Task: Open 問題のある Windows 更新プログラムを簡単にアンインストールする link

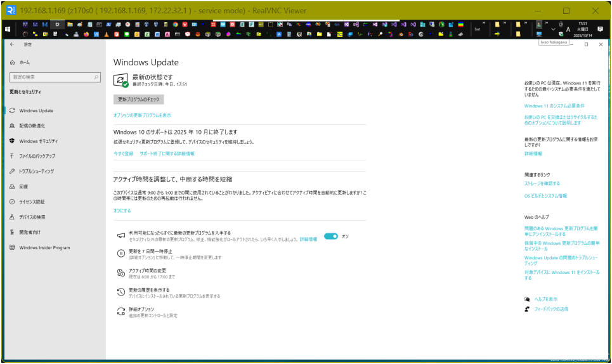Action: [561, 231]
